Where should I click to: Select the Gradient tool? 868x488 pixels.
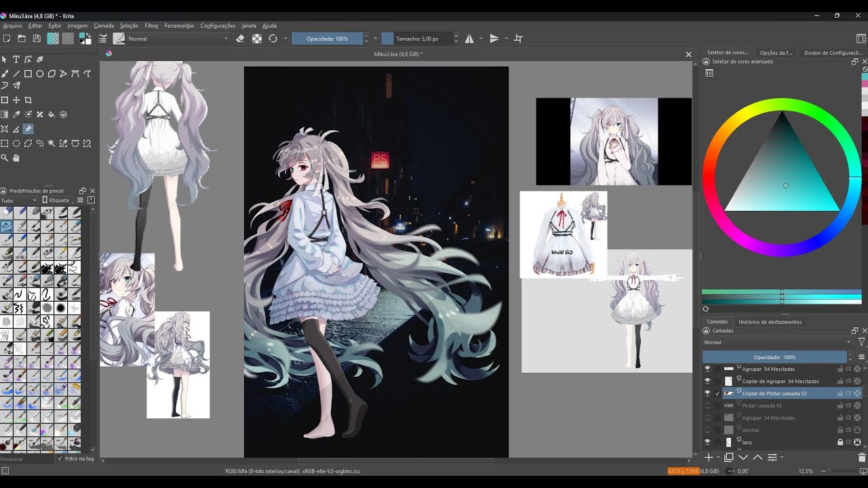[x=5, y=115]
